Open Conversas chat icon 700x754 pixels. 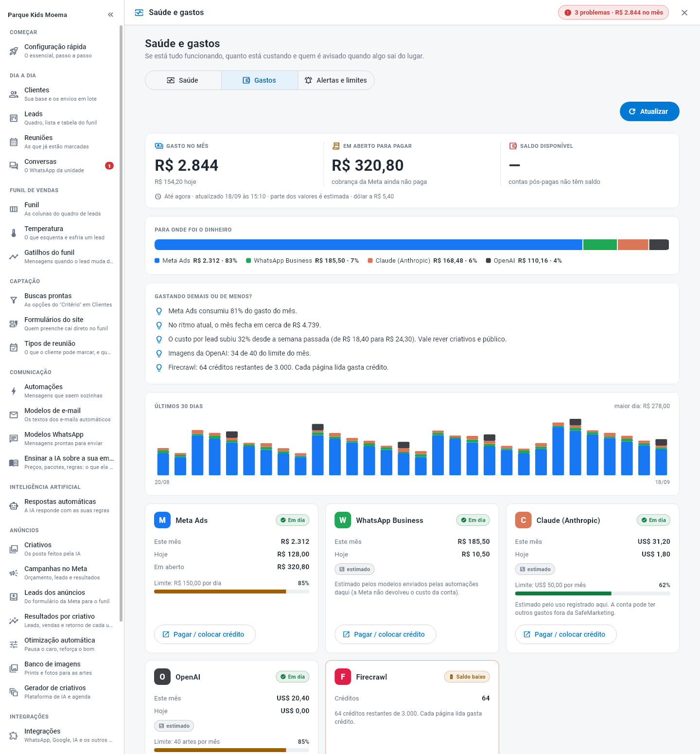pos(14,166)
